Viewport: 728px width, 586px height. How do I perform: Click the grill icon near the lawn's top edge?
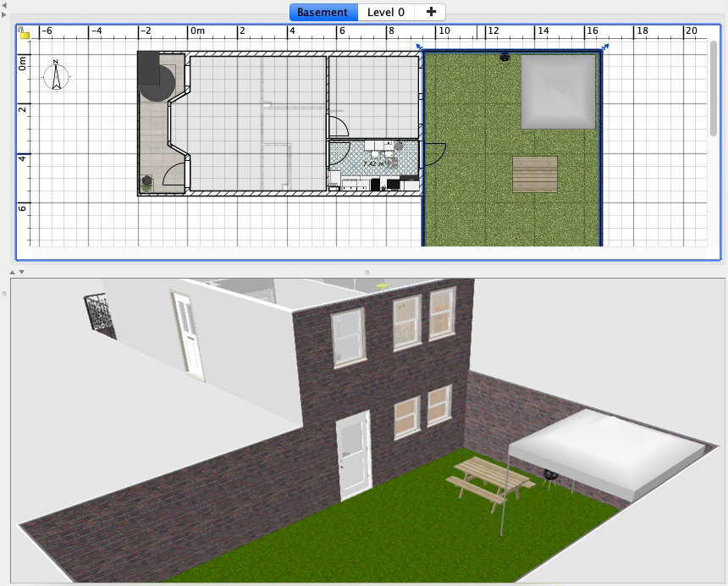[x=506, y=56]
